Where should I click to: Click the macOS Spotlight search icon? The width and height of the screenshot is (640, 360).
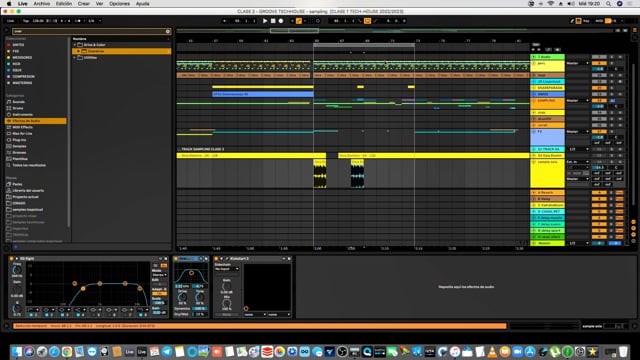[x=609, y=4]
